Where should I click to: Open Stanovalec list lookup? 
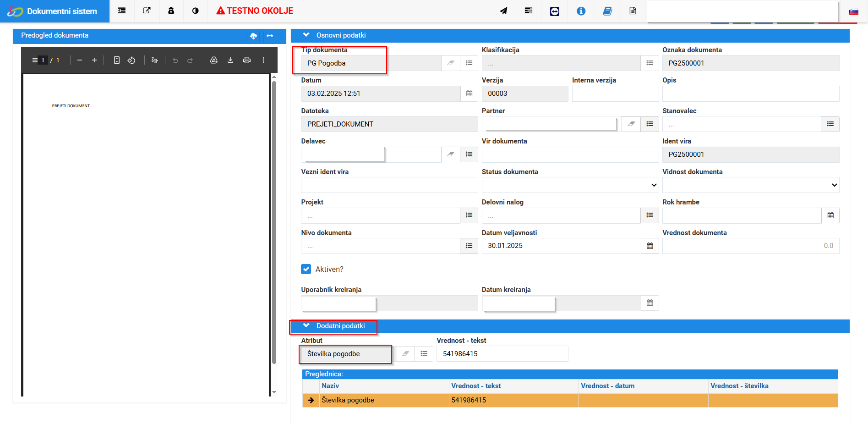(830, 124)
